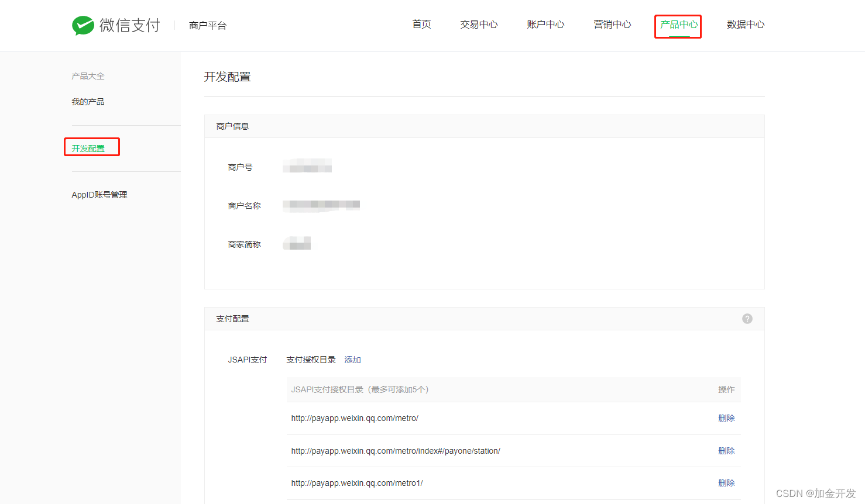Screen dimensions: 865x504
Task: Open the 首页 tab
Action: pyautogui.click(x=421, y=24)
